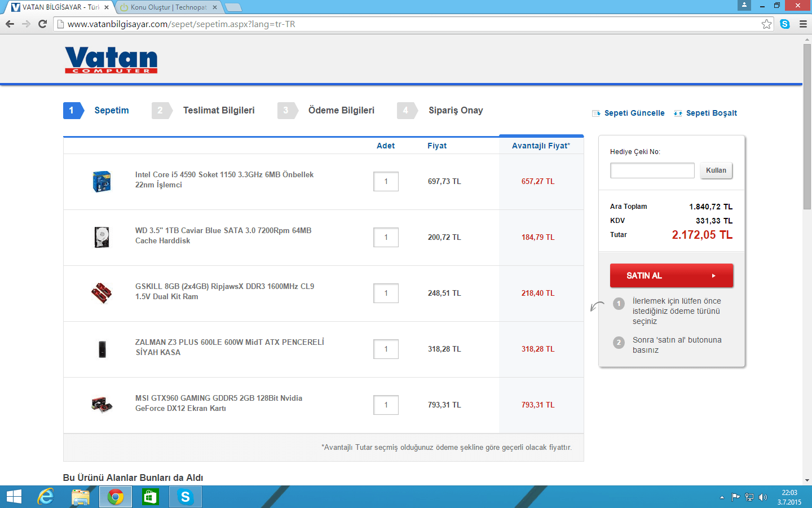812x508 pixels.
Task: Open the GSKILL 8GB RipjawsX product link
Action: tap(224, 291)
